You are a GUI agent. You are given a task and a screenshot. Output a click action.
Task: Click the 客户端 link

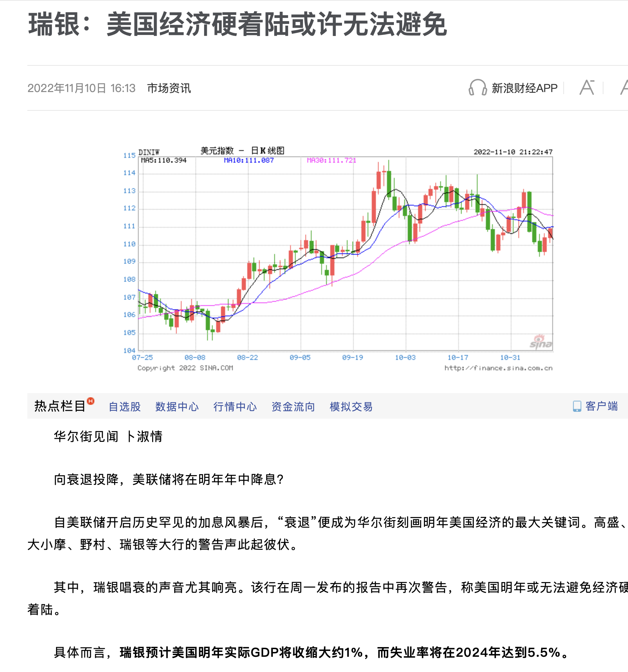[602, 406]
